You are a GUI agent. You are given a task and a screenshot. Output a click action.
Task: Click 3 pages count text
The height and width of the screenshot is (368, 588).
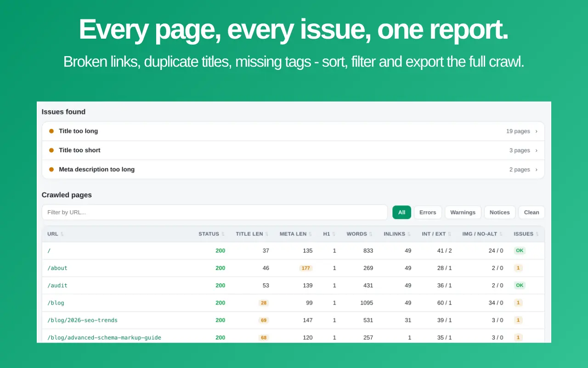(520, 150)
